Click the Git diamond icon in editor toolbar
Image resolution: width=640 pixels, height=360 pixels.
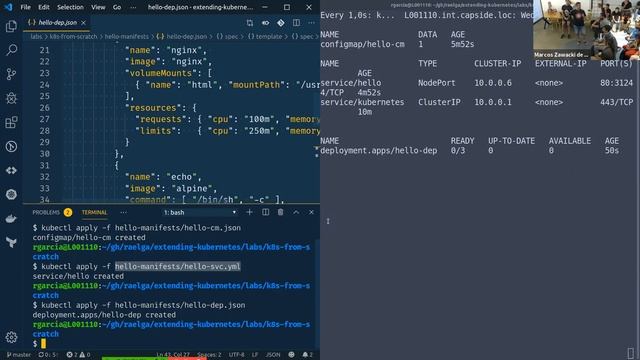281,23
